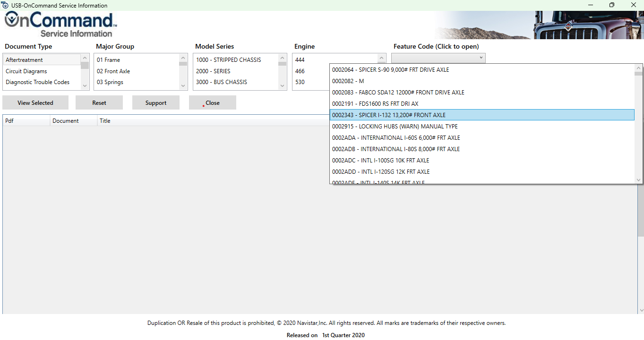Select 03 Springs major group
This screenshot has height=340, width=644.
137,82
